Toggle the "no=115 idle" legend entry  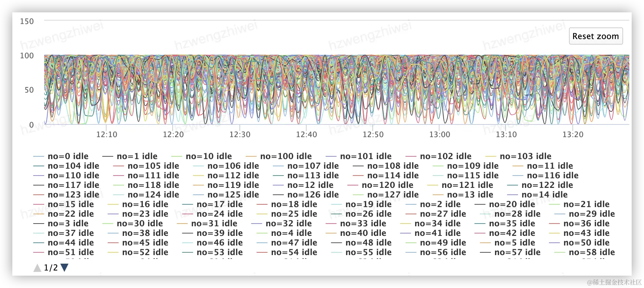[x=465, y=176]
